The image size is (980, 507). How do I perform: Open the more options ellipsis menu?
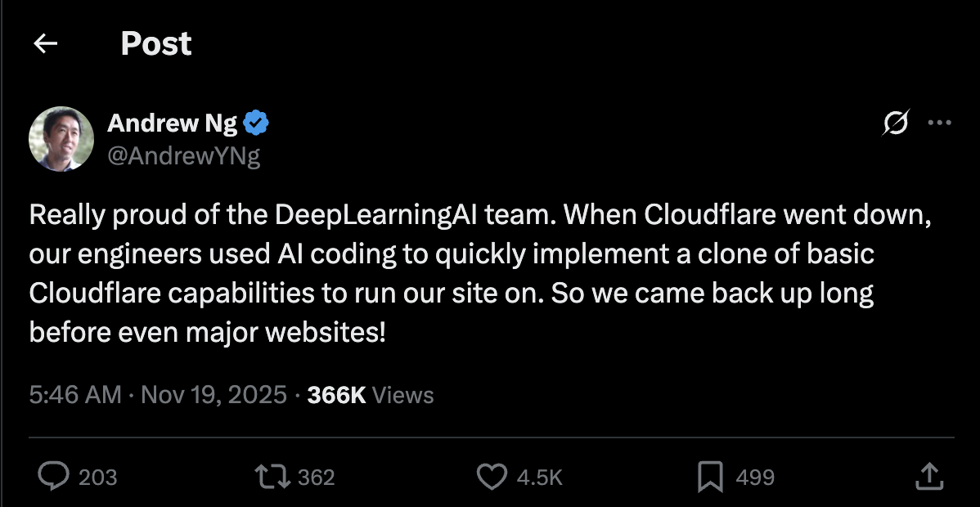(941, 122)
